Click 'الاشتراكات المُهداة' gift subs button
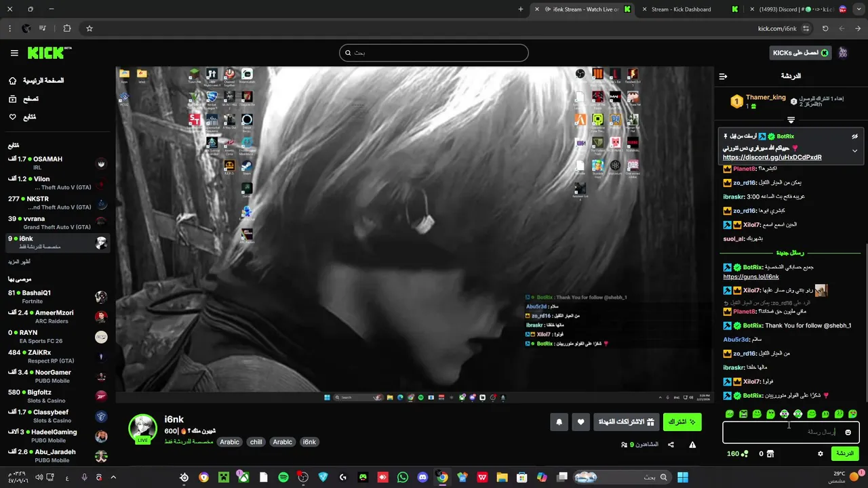Image resolution: width=868 pixels, height=488 pixels. [626, 422]
